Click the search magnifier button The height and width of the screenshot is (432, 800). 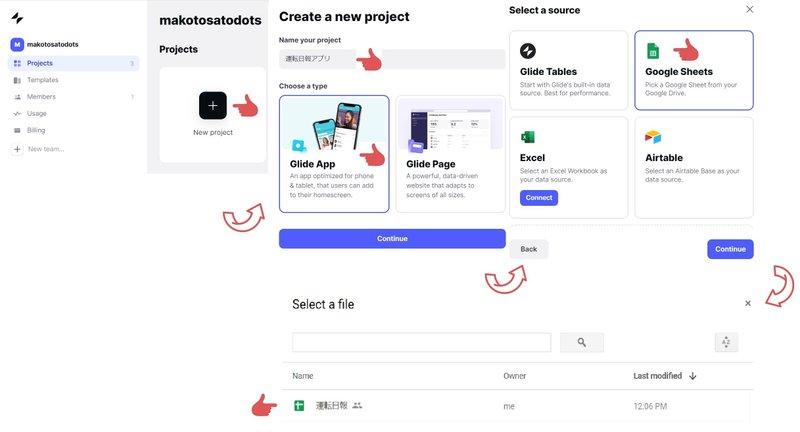[x=582, y=342]
